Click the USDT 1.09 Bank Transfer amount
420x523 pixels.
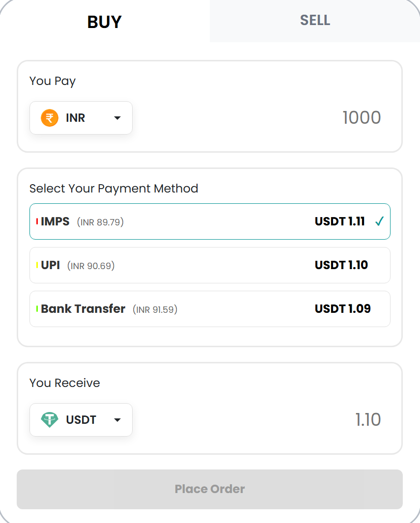[342, 309]
